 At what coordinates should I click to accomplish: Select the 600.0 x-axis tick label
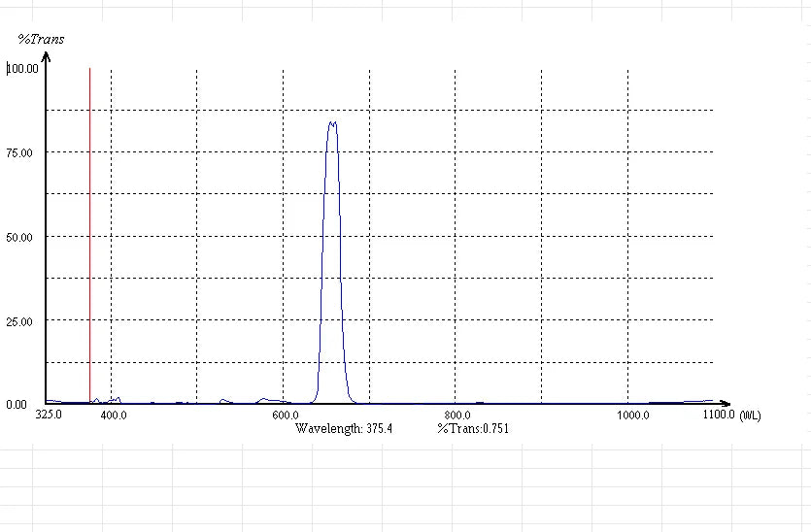point(285,416)
